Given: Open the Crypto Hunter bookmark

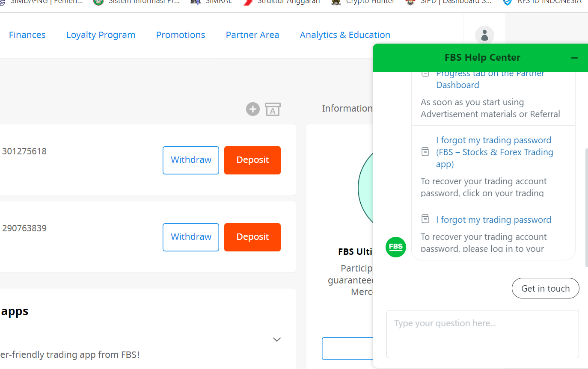Looking at the screenshot, I should [363, 2].
